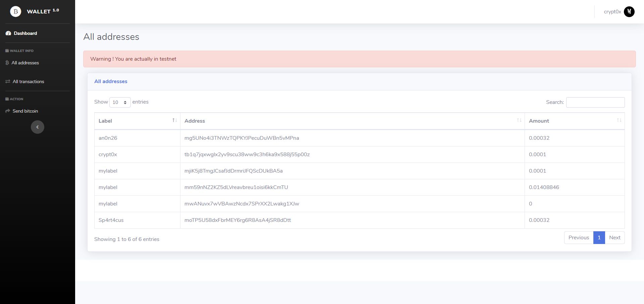
Task: Click mylabel cell in the mwANuvx7 row
Action: click(x=137, y=204)
